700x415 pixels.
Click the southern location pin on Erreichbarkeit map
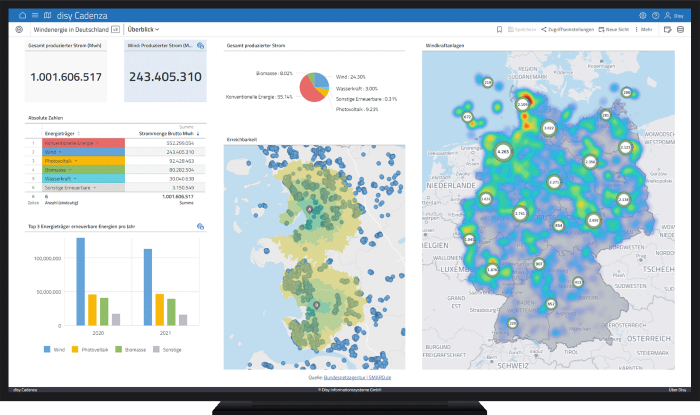pos(317,306)
